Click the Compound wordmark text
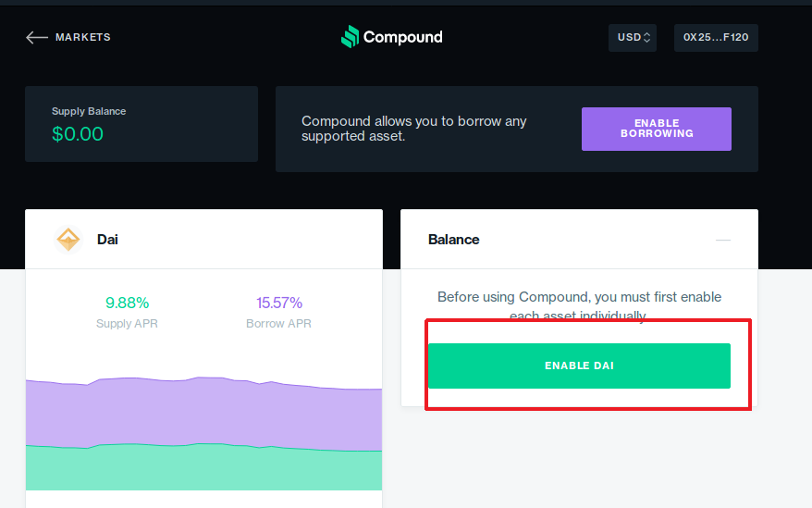Viewport: 812px width, 508px height. (403, 37)
